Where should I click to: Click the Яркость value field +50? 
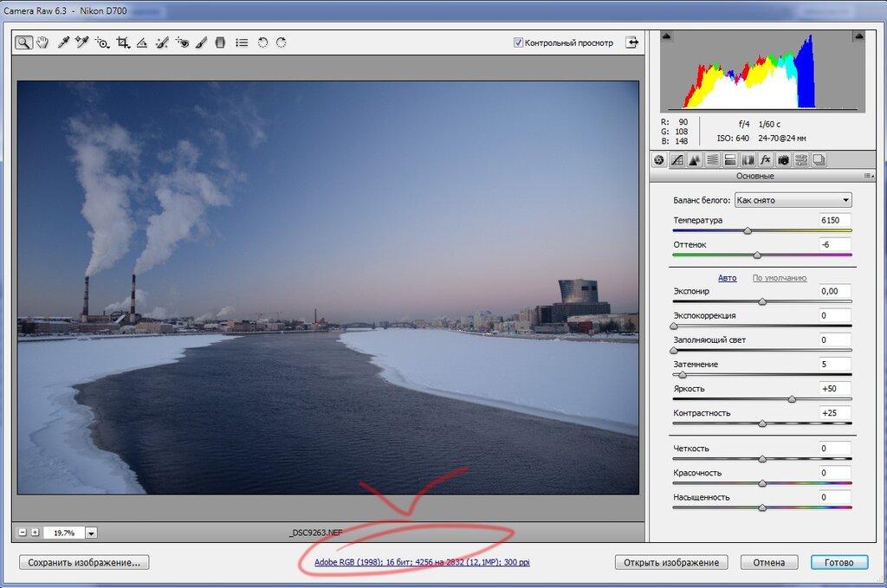point(834,389)
